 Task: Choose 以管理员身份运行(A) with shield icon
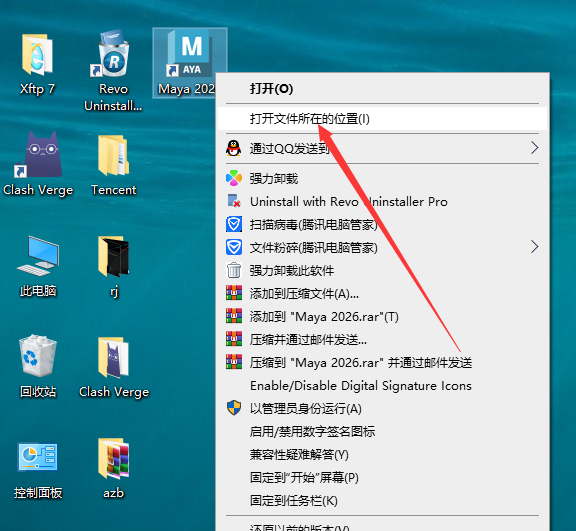[382, 408]
